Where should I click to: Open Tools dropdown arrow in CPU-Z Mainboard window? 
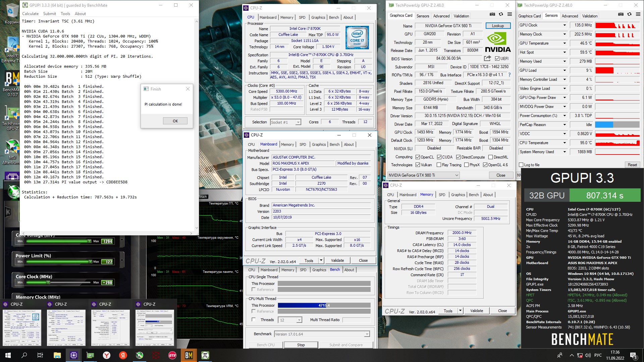pyautogui.click(x=321, y=260)
